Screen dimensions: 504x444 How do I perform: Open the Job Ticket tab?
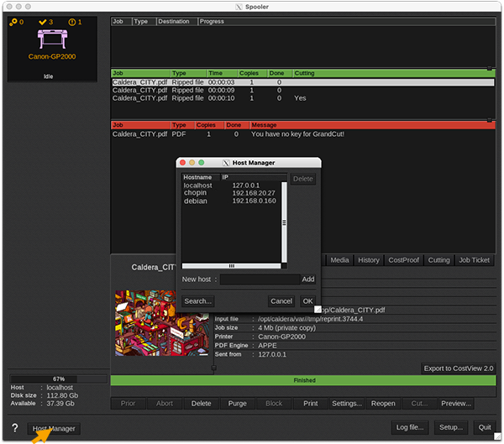click(x=474, y=260)
